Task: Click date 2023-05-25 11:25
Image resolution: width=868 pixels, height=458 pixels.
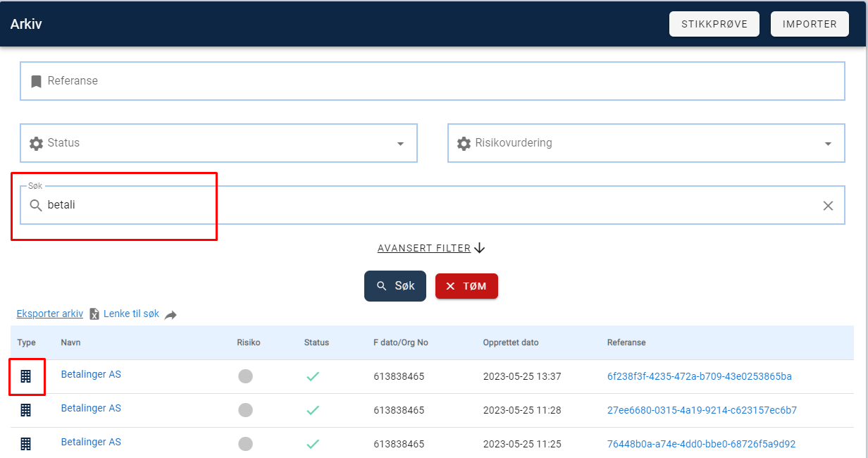Action: pyautogui.click(x=522, y=444)
